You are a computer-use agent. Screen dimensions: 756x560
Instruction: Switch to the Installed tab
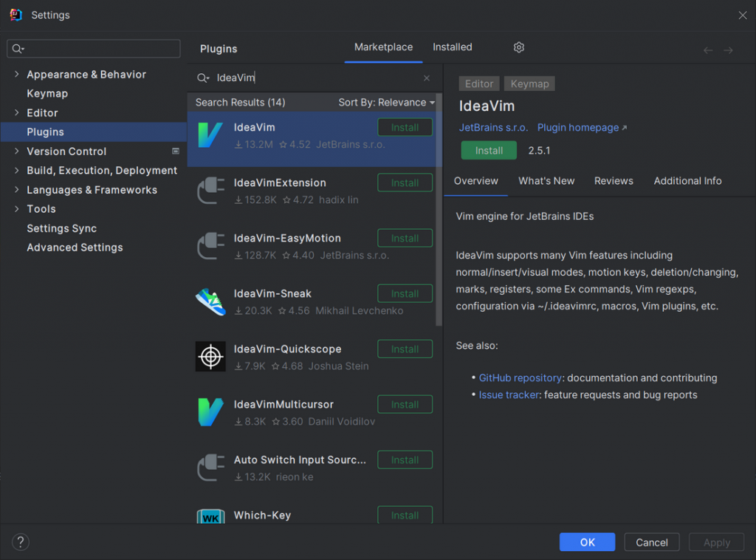pyautogui.click(x=453, y=47)
